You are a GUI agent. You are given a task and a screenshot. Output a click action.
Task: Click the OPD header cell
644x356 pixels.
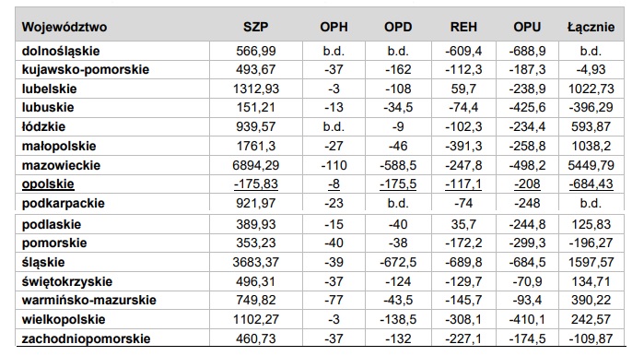point(398,27)
